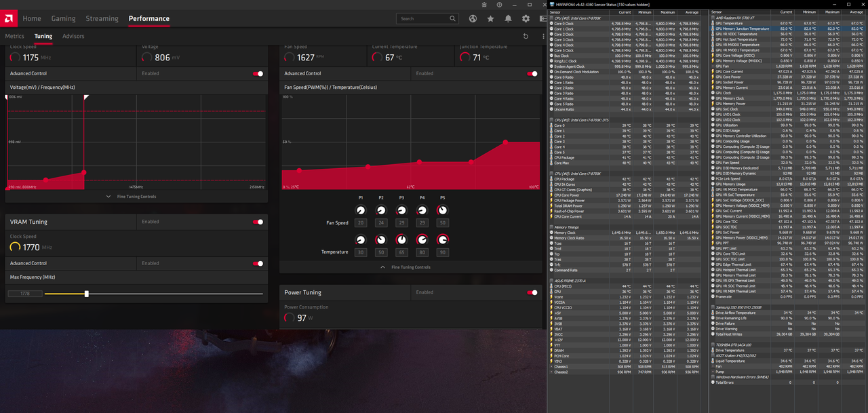868x413 pixels.
Task: Switch to the Metrics sub-tab
Action: [14, 36]
